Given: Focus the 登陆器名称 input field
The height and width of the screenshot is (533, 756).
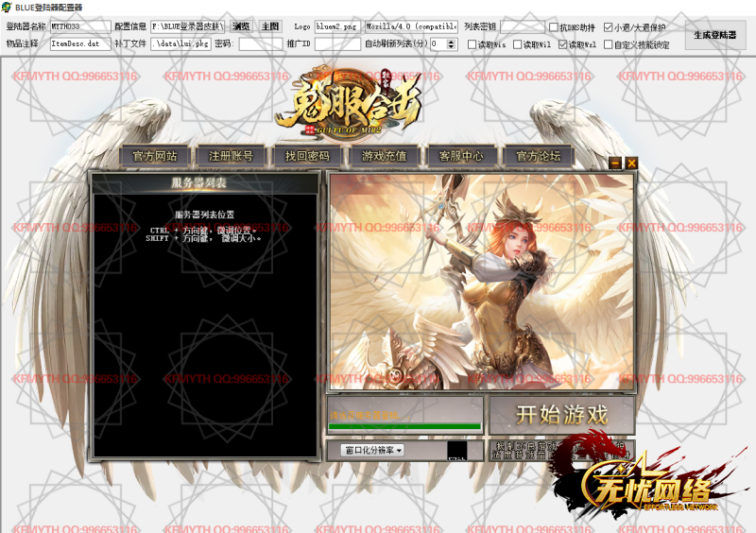Looking at the screenshot, I should (x=80, y=26).
